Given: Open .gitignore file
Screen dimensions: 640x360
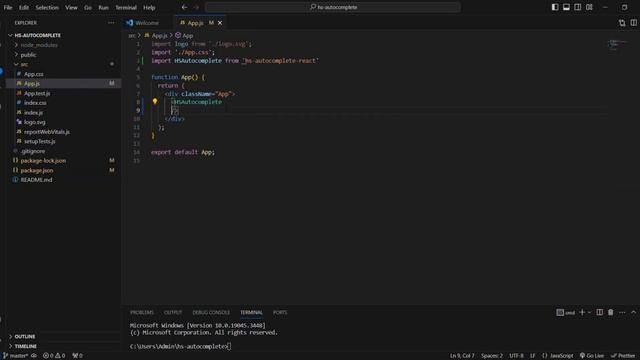Looking at the screenshot, I should coord(33,151).
